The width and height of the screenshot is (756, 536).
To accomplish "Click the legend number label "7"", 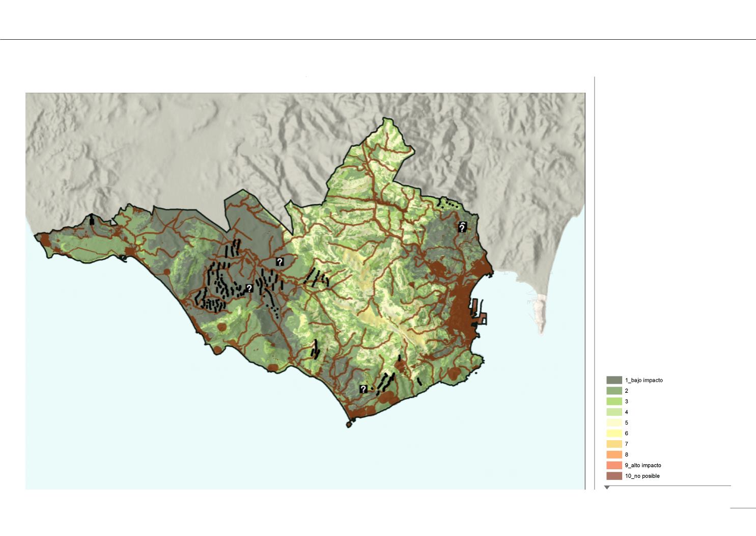I will tap(626, 444).
